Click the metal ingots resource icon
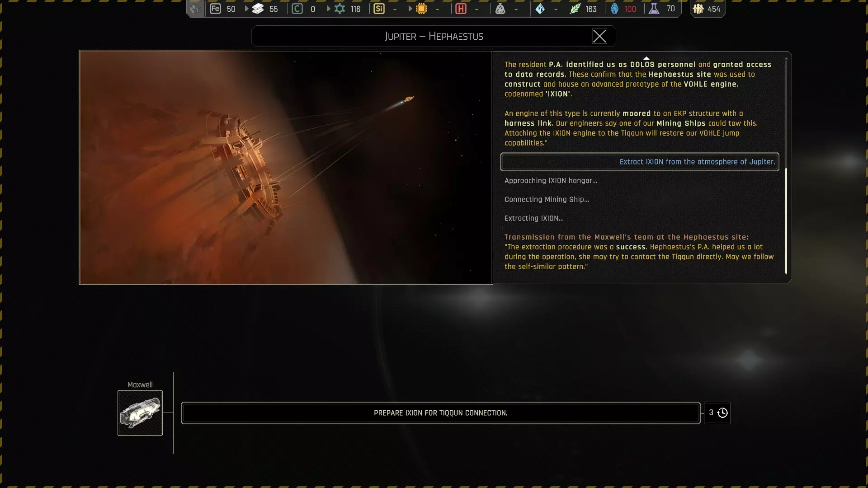The width and height of the screenshot is (868, 488). pyautogui.click(x=258, y=9)
